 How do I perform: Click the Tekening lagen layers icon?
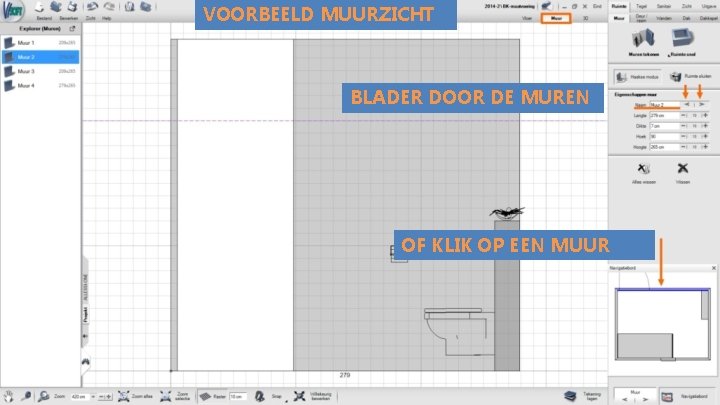tap(570, 396)
